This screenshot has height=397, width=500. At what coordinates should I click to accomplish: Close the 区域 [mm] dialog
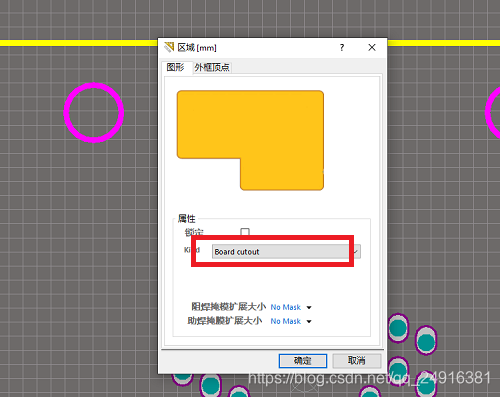(372, 48)
